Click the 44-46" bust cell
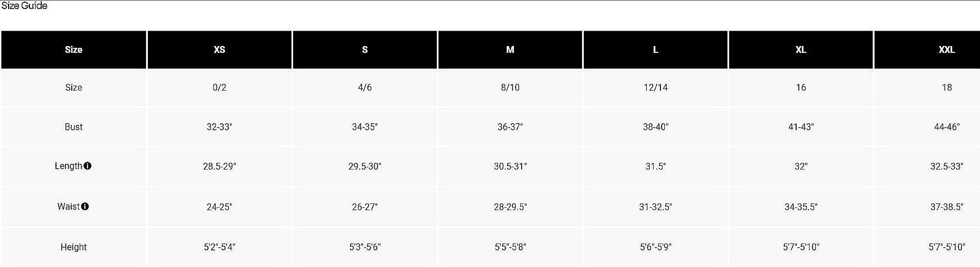Viewport: 980px width, 267px height. click(947, 127)
